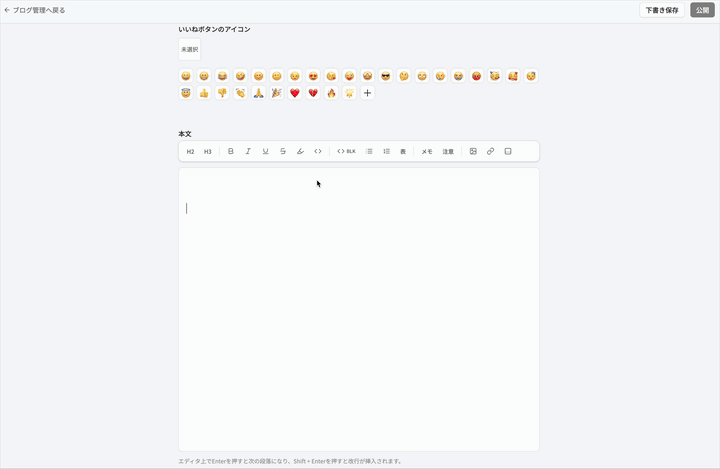Choose the red heart emoji
Image resolution: width=720 pixels, height=469 pixels.
point(295,93)
